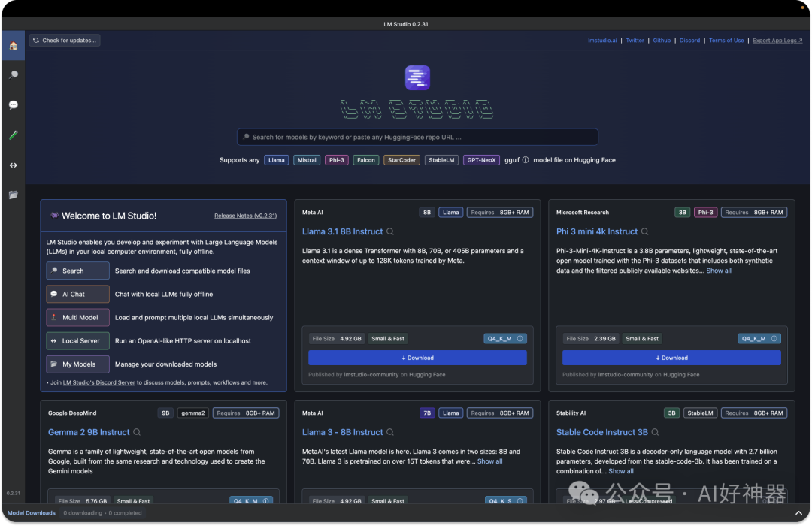Download the Phi 3 mini 4k Instruct model

671,358
